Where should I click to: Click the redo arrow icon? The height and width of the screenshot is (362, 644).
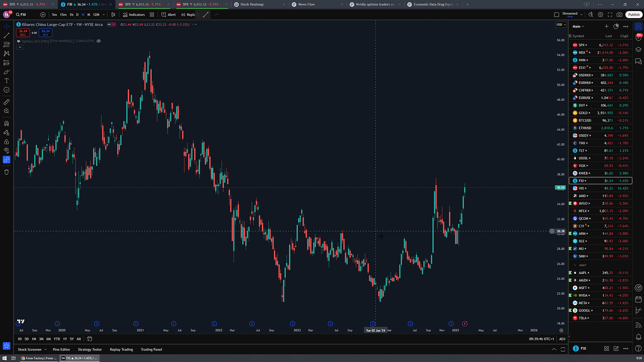(216, 15)
